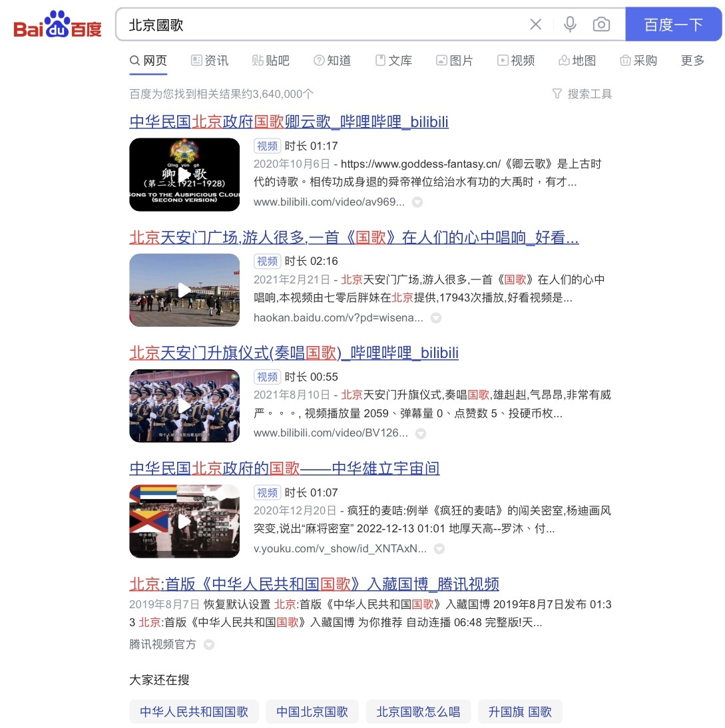The height and width of the screenshot is (728, 725).
Task: Expand dropdown next to v.youku.com URL
Action: 439,549
